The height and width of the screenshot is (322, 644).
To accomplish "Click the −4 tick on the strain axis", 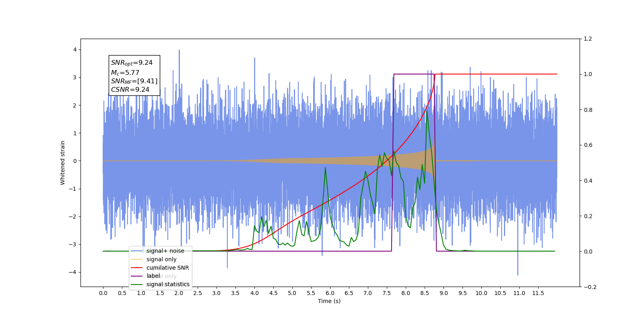I will click(x=73, y=272).
